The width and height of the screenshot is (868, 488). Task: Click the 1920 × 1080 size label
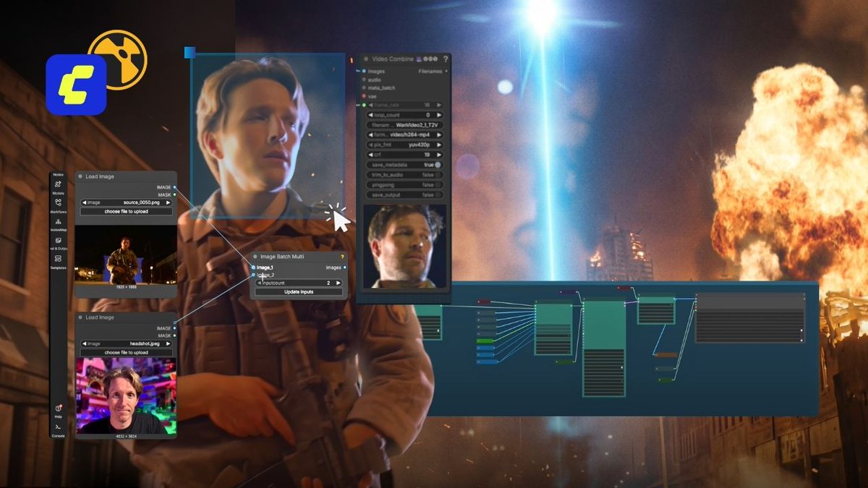coord(127,288)
